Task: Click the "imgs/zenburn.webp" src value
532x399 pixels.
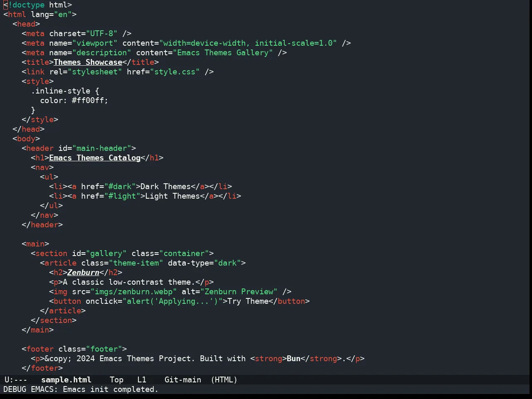Action: click(134, 291)
